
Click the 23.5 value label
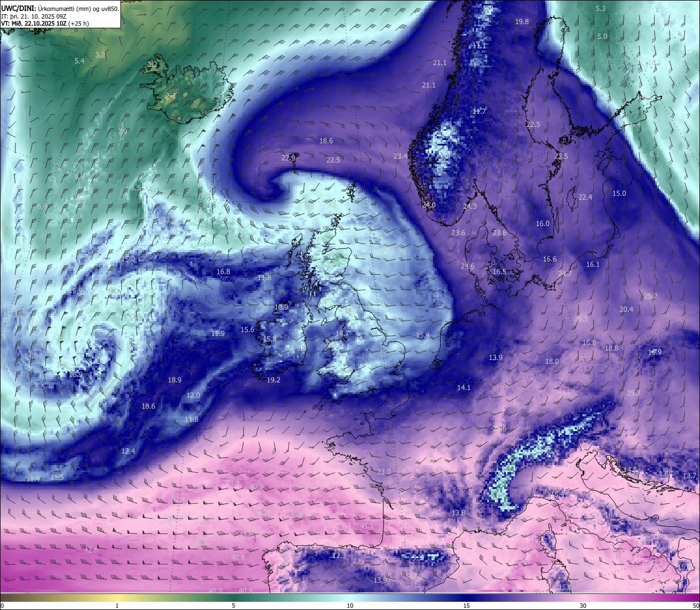[561, 156]
